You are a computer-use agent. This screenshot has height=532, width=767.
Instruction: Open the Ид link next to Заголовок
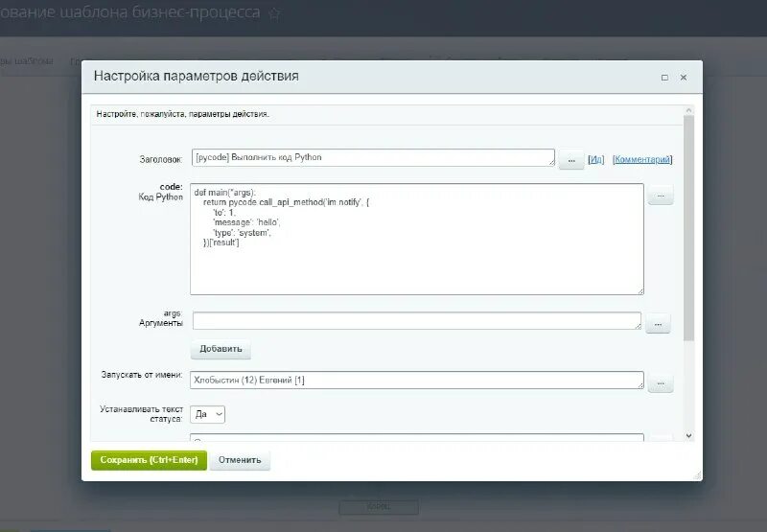(x=595, y=159)
